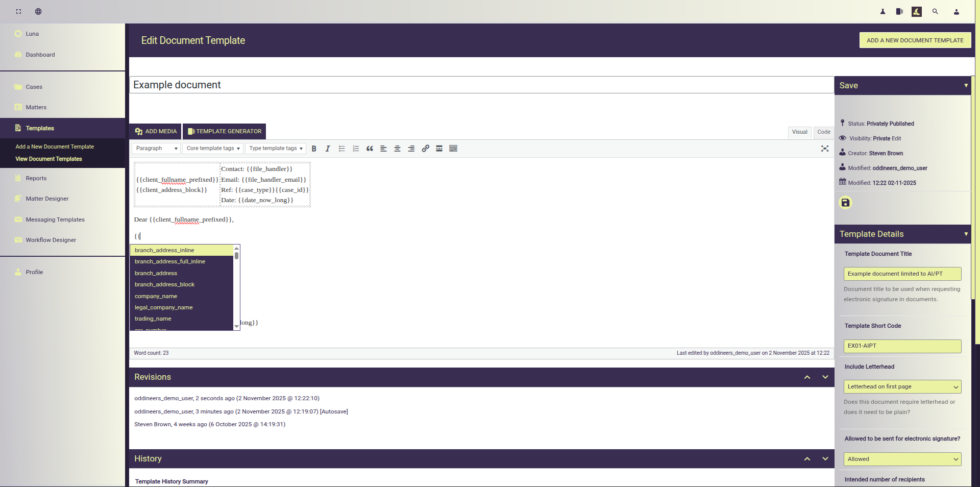Viewport: 980px width, 487px height.
Task: Apply italic formatting to text
Action: click(328, 149)
